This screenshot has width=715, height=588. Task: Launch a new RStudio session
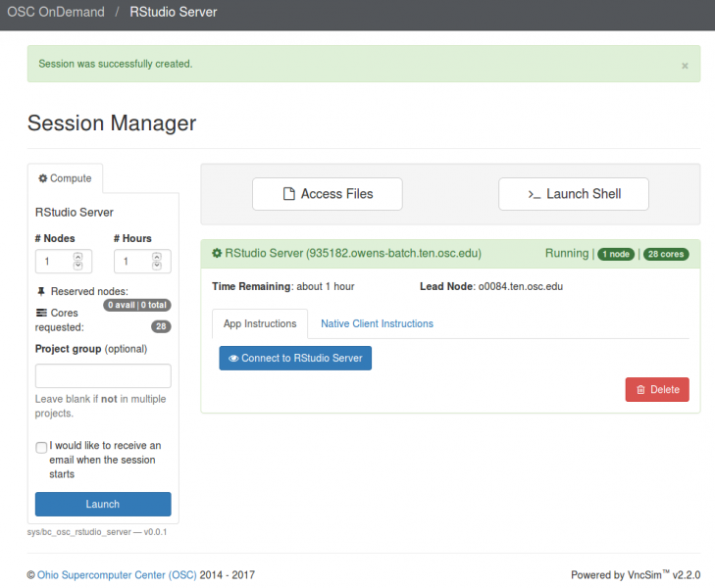[x=103, y=504]
